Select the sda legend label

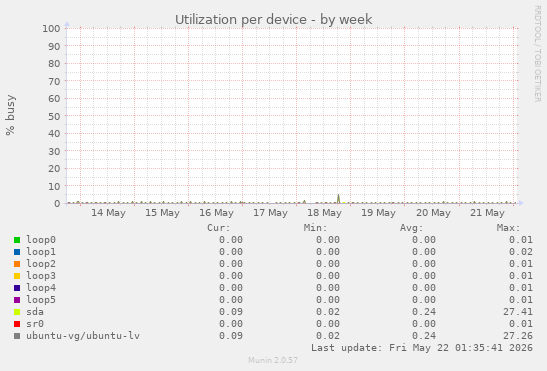(35, 312)
